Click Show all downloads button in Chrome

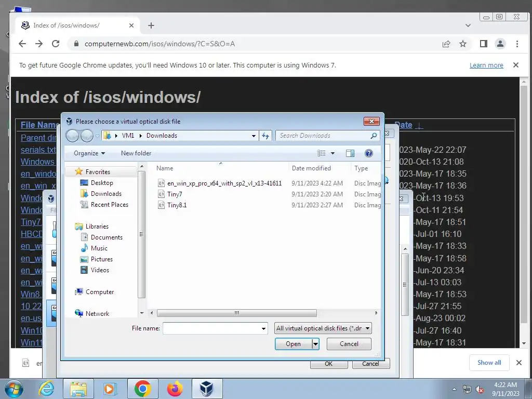[x=489, y=363]
